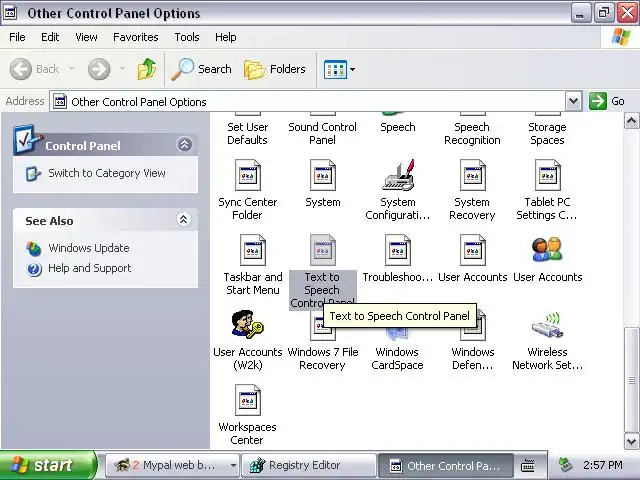
Task: Open the System Configuration printer icon
Action: pos(398,175)
